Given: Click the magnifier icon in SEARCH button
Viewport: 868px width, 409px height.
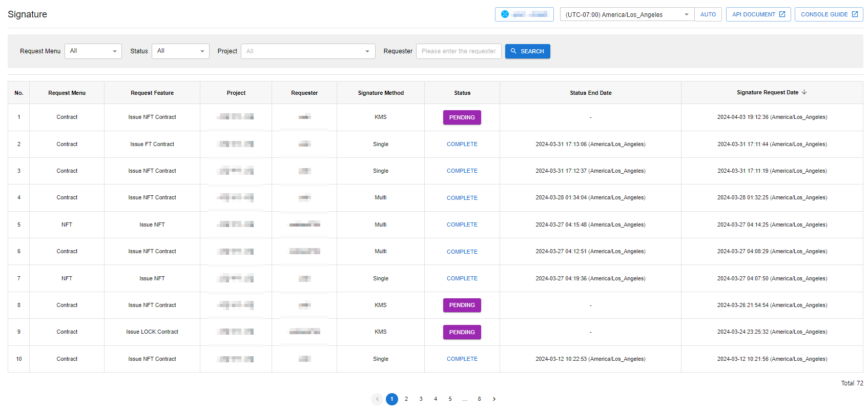Looking at the screenshot, I should pyautogui.click(x=513, y=51).
